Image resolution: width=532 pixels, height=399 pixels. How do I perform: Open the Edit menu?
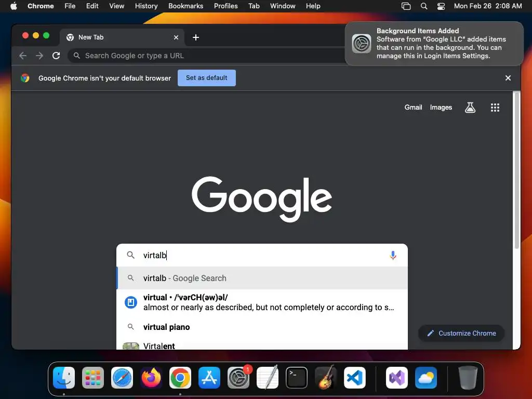click(x=92, y=6)
